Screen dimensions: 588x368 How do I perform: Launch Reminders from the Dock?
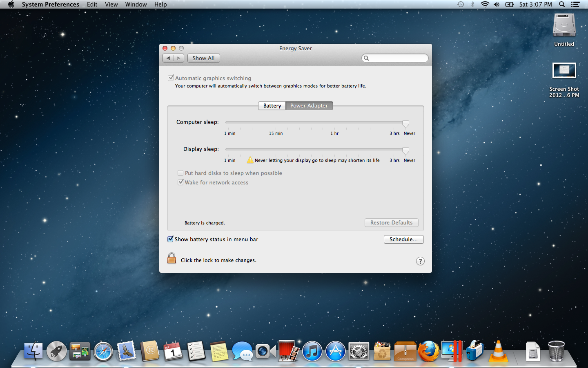196,351
